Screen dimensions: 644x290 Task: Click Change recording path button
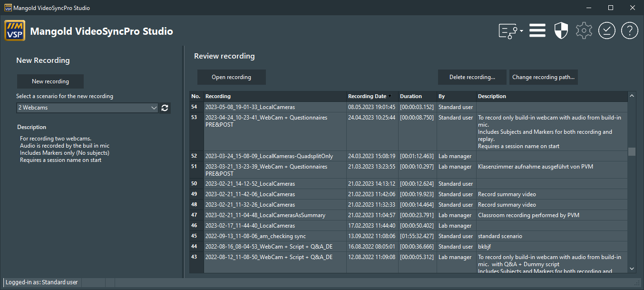click(544, 77)
